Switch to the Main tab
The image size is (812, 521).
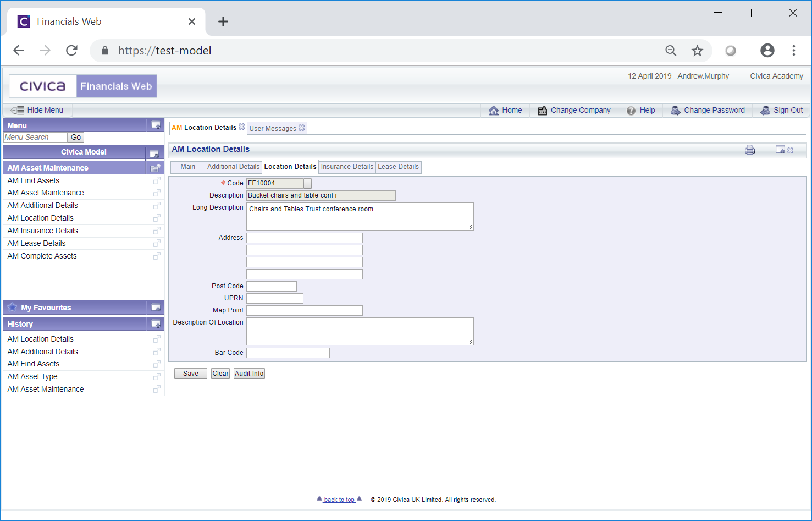[x=187, y=167]
